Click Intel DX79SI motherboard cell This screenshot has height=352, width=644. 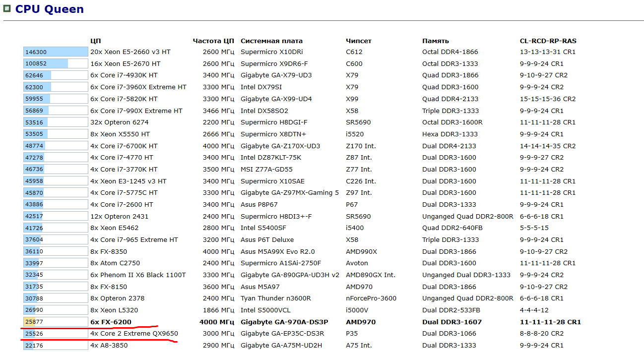coord(261,87)
